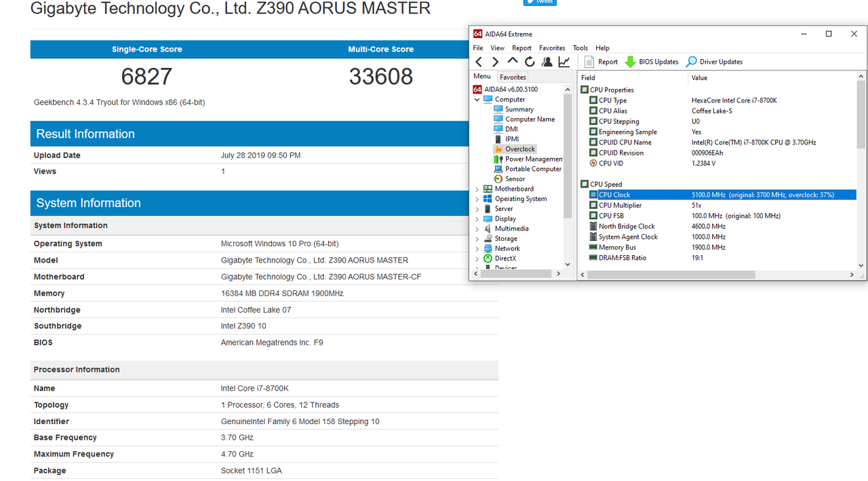Click the Report toolbar button
The height and width of the screenshot is (481, 868).
[601, 62]
